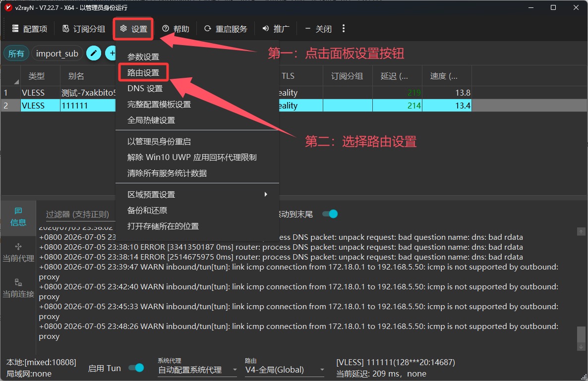Click the table select-all corner cell

click(x=10, y=76)
